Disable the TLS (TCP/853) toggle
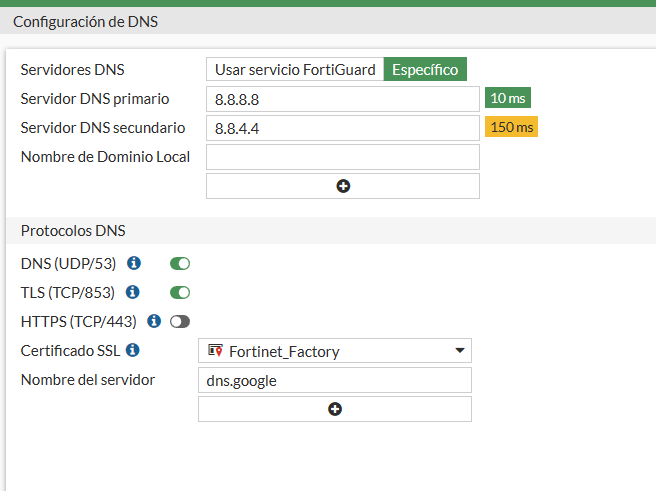Image resolution: width=656 pixels, height=491 pixels. click(180, 293)
